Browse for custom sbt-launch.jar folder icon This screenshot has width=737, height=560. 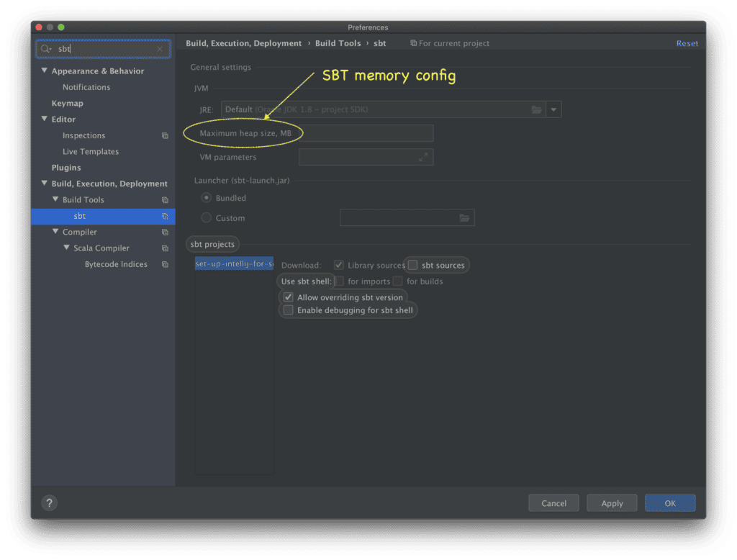pyautogui.click(x=464, y=217)
